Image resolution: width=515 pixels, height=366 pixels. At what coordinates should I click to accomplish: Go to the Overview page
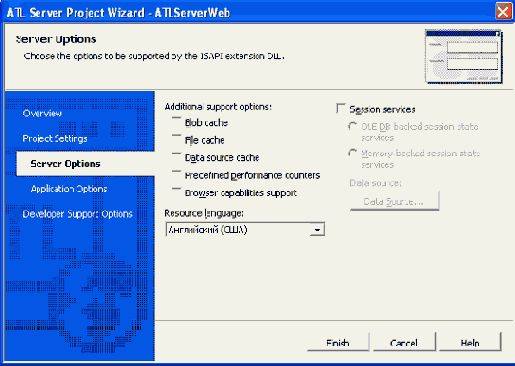pos(42,113)
